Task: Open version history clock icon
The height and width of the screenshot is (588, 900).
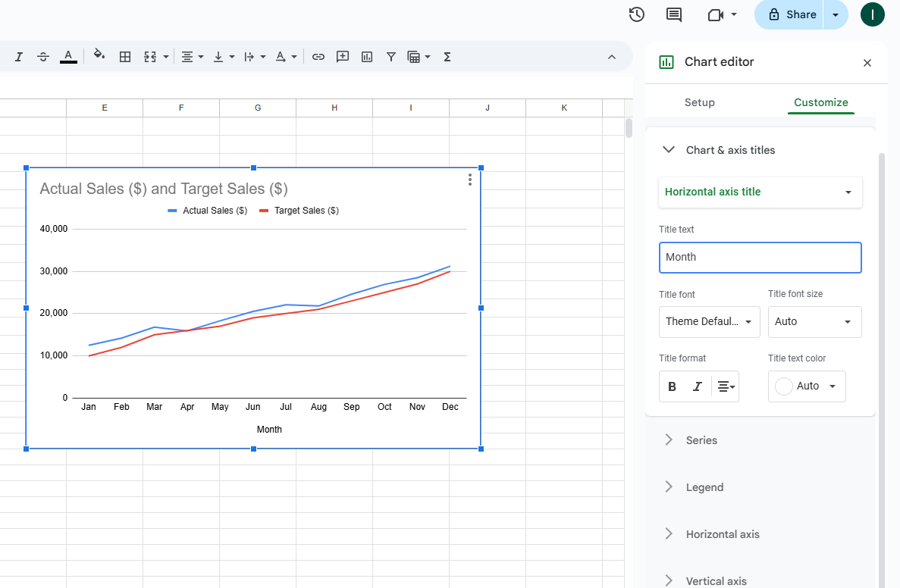Action: coord(637,14)
